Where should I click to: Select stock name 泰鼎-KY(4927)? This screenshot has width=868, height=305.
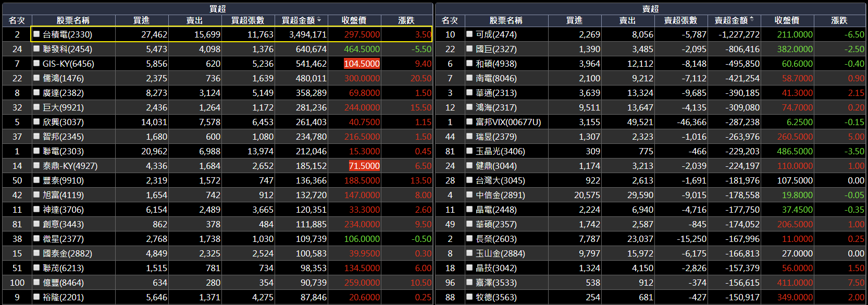(x=70, y=165)
